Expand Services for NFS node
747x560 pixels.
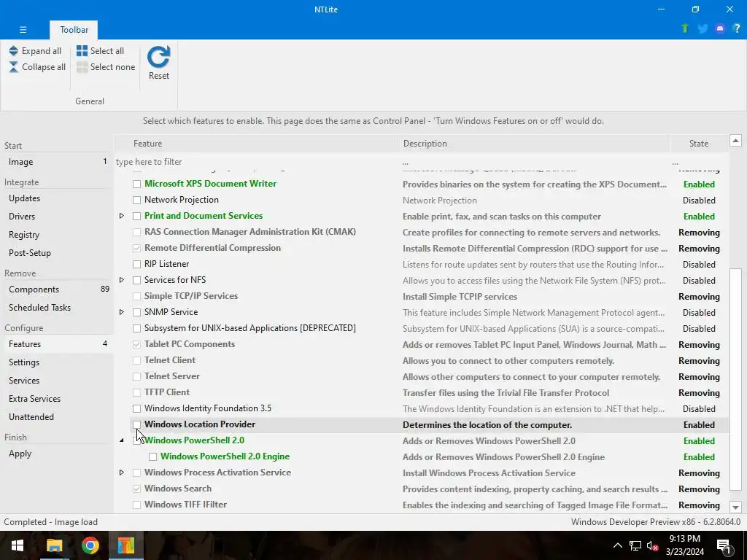122,280
